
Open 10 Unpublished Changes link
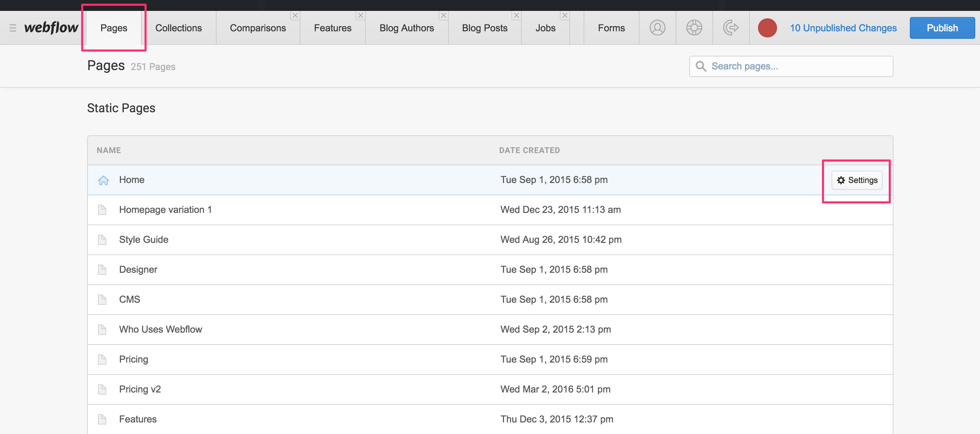[843, 28]
